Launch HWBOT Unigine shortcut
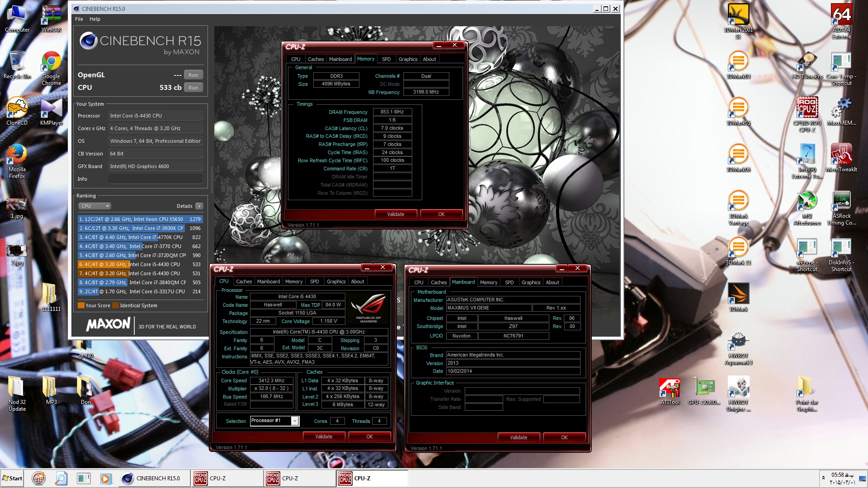This screenshot has width=868, height=488. 738,394
